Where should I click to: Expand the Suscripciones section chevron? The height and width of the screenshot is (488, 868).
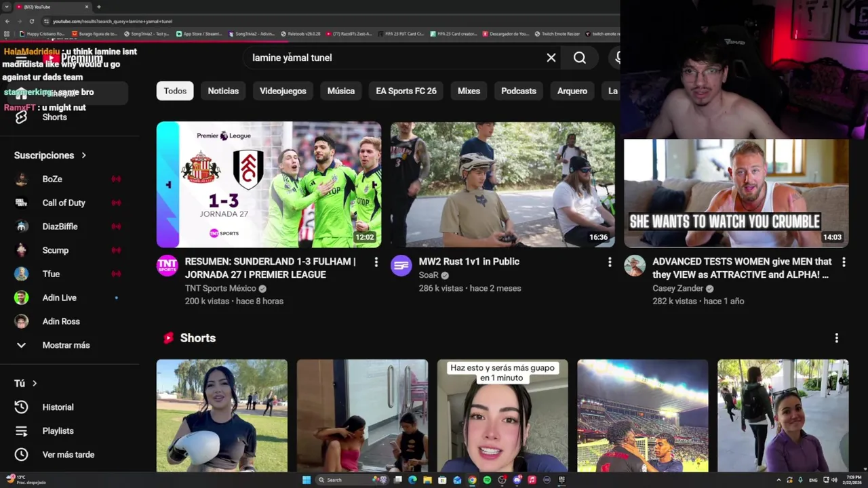83,155
